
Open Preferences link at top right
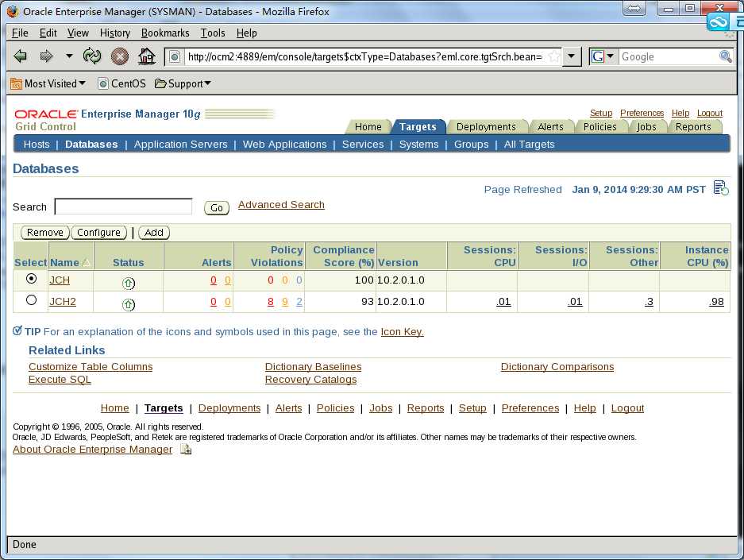642,113
